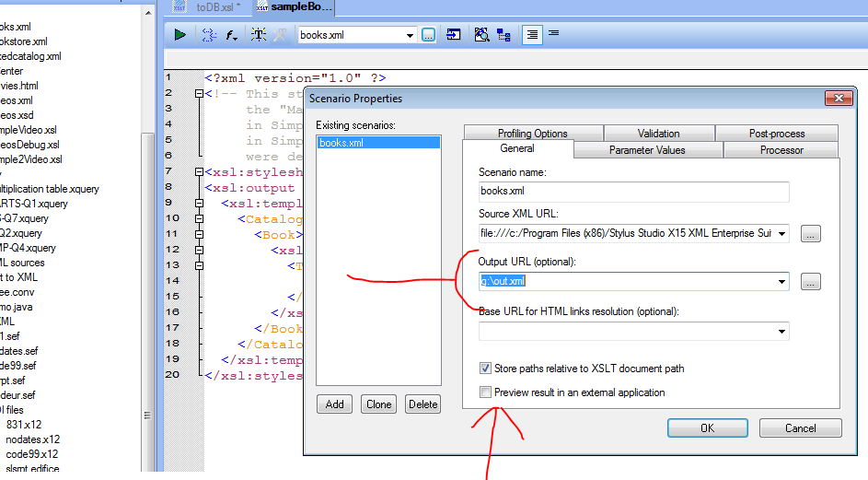Select deur.sef in the file tree
Screen dimensions: 868x480
pyautogui.click(x=17, y=395)
